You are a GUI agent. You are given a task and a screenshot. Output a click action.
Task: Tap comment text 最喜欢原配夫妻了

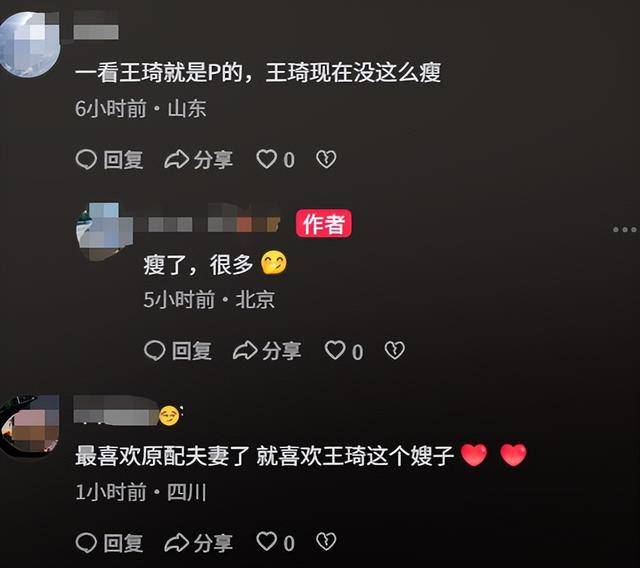point(162,456)
